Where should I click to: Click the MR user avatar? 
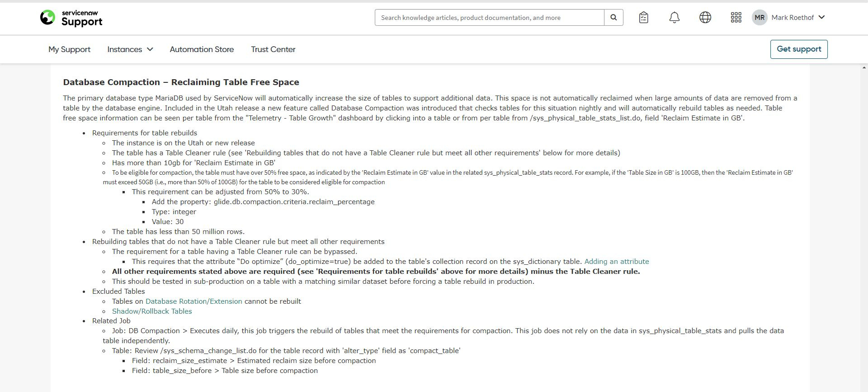[x=759, y=18]
